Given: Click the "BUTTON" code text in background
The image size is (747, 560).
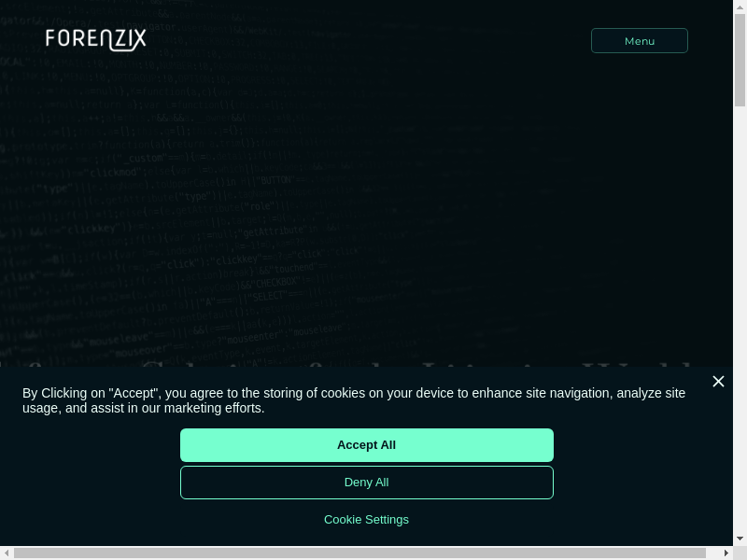Looking at the screenshot, I should [276, 179].
